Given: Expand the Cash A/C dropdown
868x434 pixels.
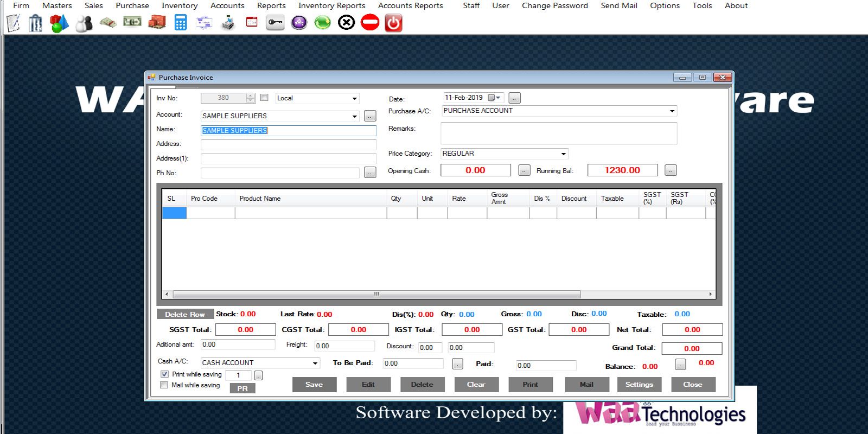Looking at the screenshot, I should coord(315,363).
